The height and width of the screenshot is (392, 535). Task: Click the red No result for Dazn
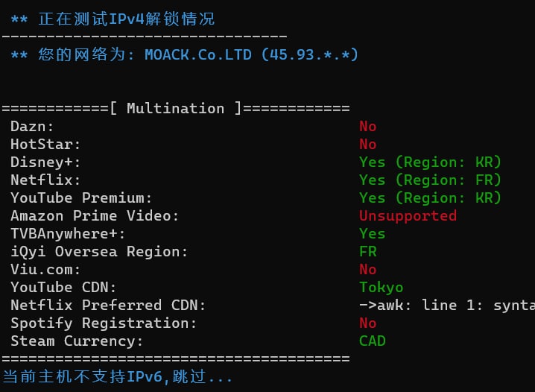click(x=367, y=126)
